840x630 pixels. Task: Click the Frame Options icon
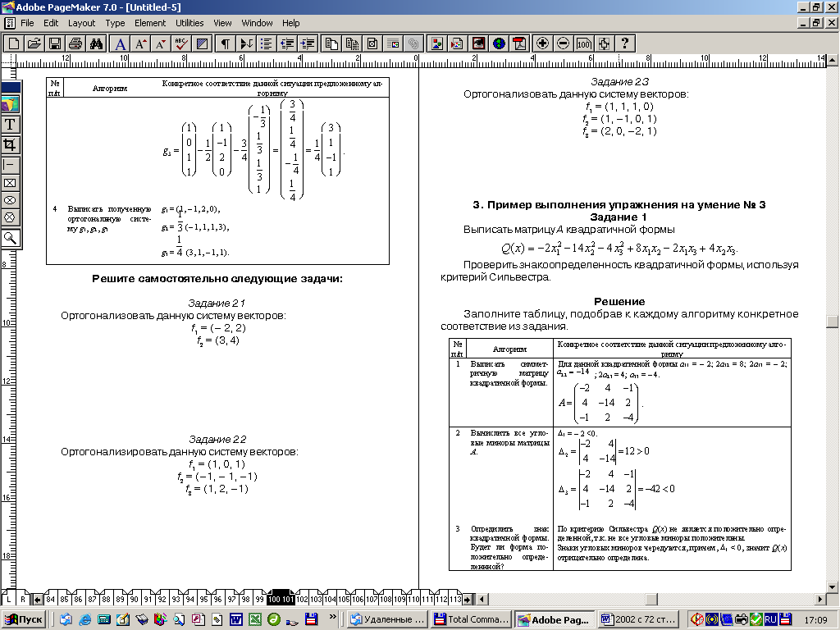(x=372, y=43)
